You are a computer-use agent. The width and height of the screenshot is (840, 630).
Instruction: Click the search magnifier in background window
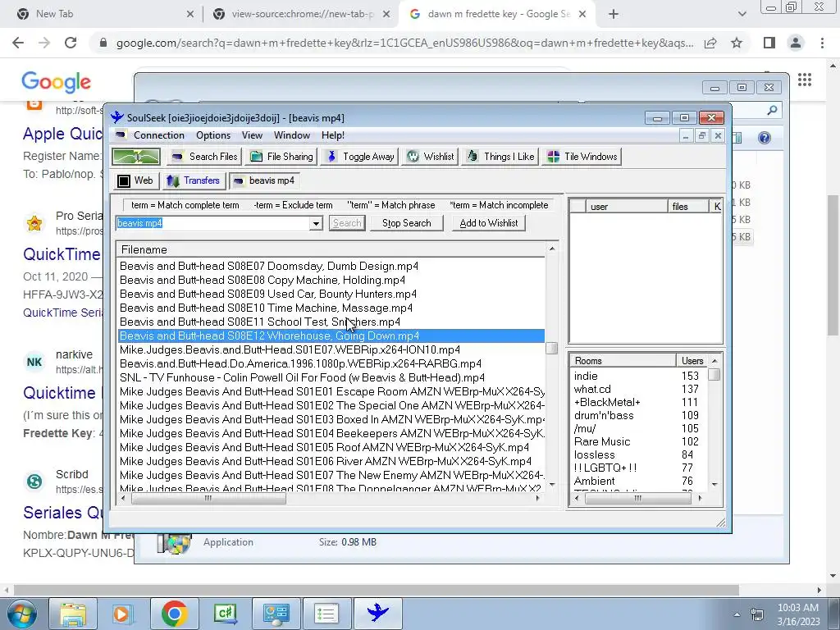pyautogui.click(x=772, y=111)
